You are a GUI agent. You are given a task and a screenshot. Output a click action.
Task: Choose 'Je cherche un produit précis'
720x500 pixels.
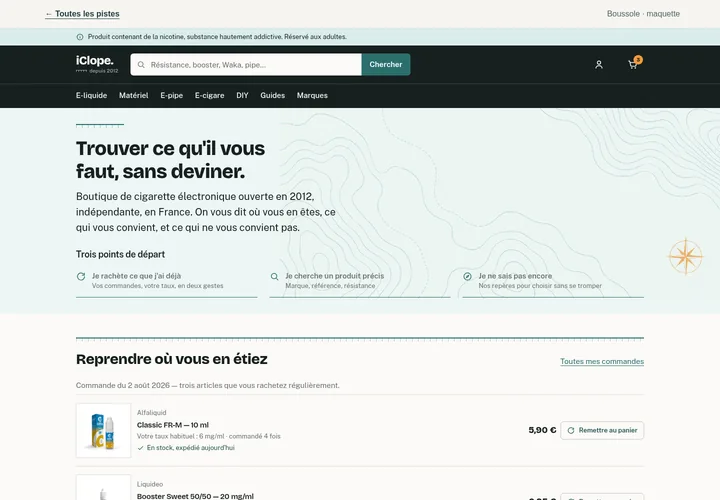[x=360, y=281]
